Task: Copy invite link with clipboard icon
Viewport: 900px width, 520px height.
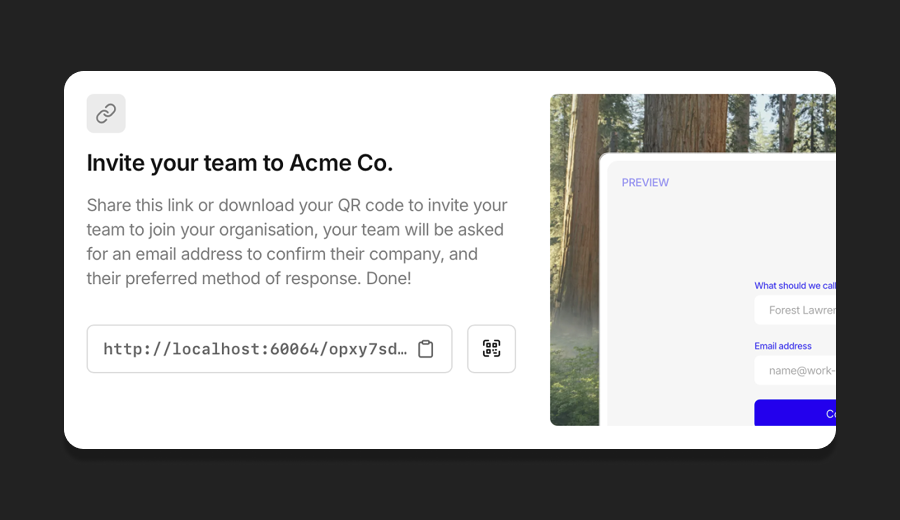Action: click(x=425, y=349)
